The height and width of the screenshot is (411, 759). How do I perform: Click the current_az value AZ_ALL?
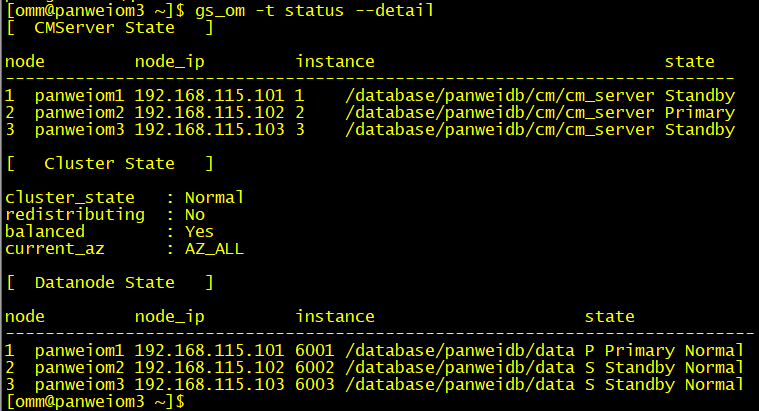(214, 248)
